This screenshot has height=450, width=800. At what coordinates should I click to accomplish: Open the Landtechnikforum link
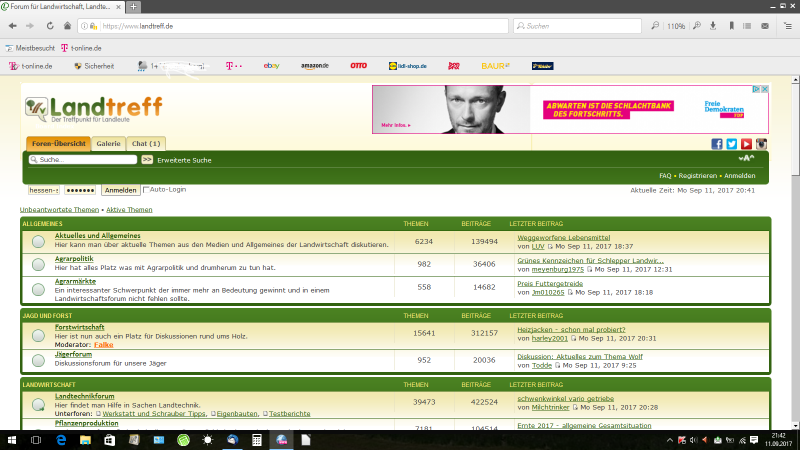pyautogui.click(x=85, y=396)
